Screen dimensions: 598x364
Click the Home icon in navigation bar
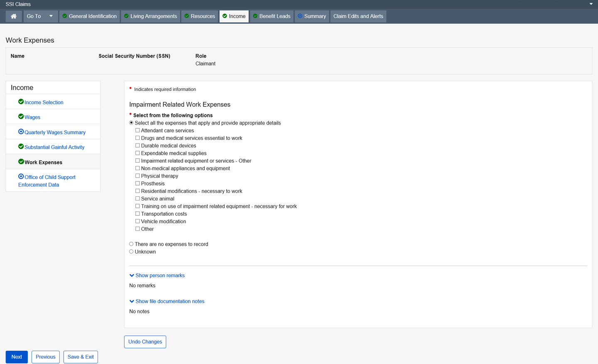pos(14,16)
